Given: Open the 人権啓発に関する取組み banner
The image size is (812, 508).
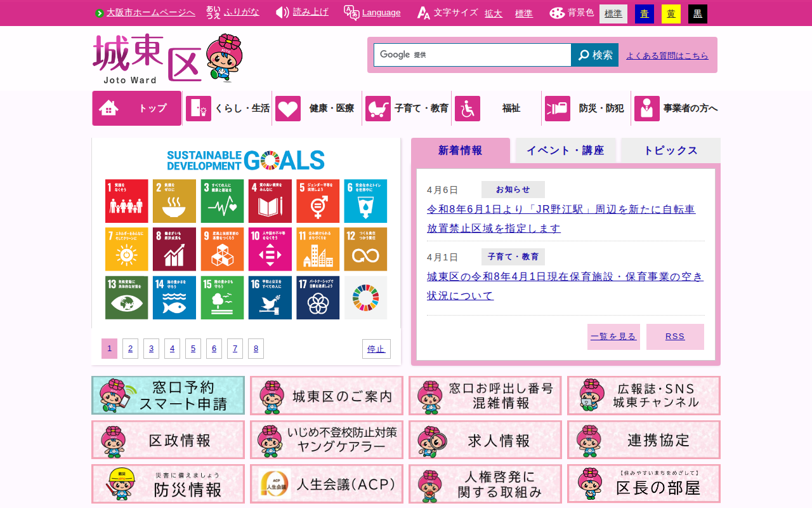Looking at the screenshot, I should click(x=485, y=484).
